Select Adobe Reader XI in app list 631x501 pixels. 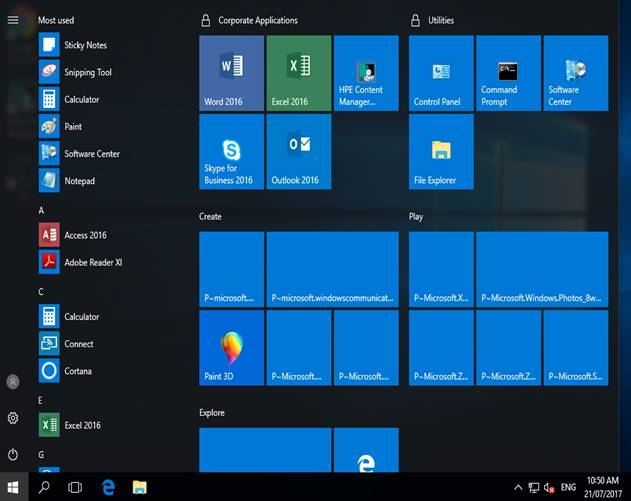(x=92, y=262)
